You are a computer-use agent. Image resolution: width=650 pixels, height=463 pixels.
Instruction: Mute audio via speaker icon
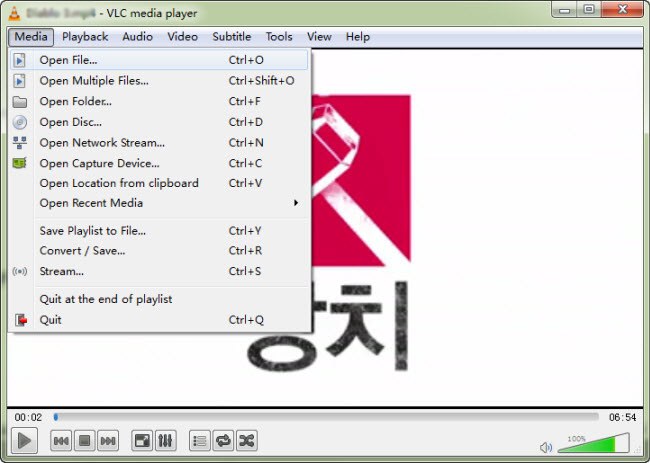(546, 447)
